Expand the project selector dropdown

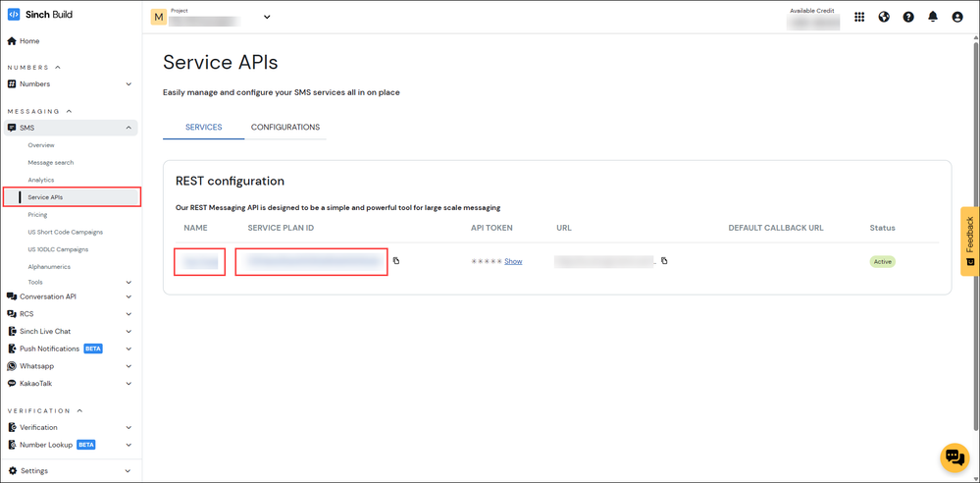[x=267, y=17]
